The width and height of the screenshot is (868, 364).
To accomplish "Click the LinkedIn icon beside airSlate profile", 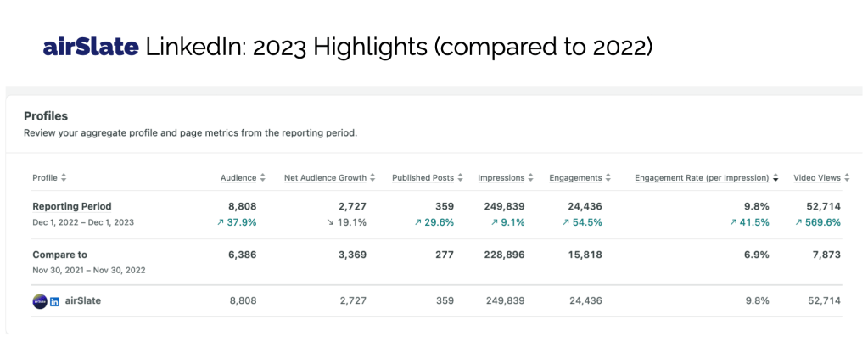I will point(54,301).
